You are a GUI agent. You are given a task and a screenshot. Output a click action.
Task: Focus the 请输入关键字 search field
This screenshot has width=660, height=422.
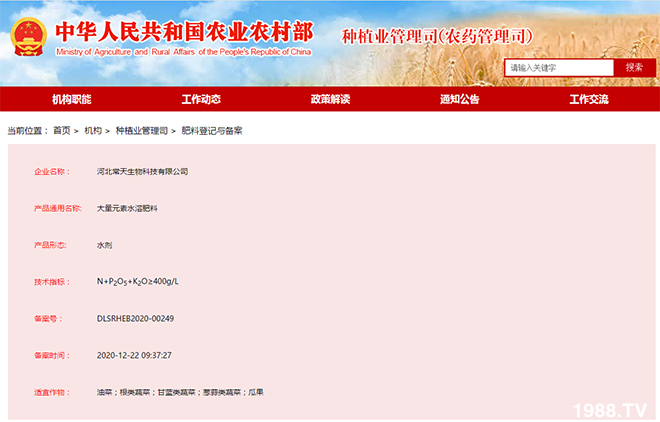click(558, 68)
